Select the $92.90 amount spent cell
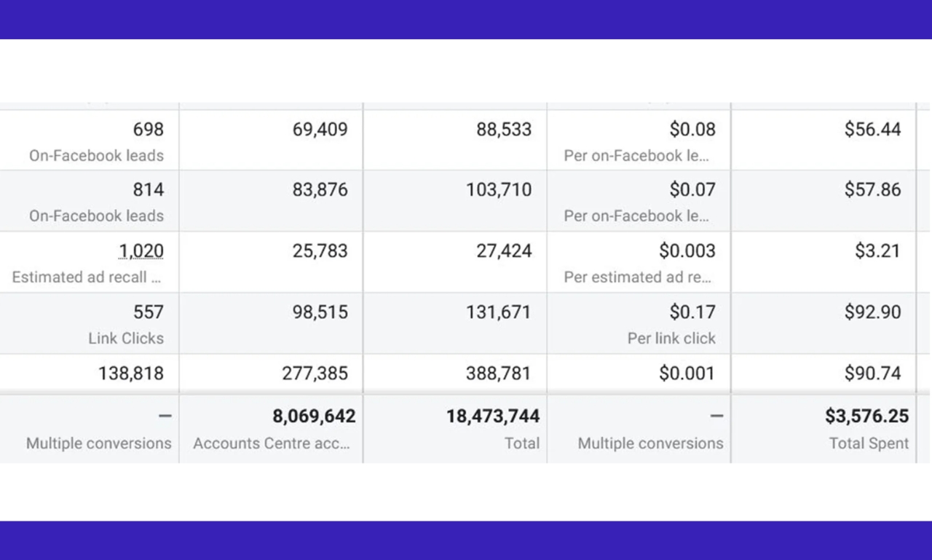The width and height of the screenshot is (932, 560). pyautogui.click(x=872, y=312)
